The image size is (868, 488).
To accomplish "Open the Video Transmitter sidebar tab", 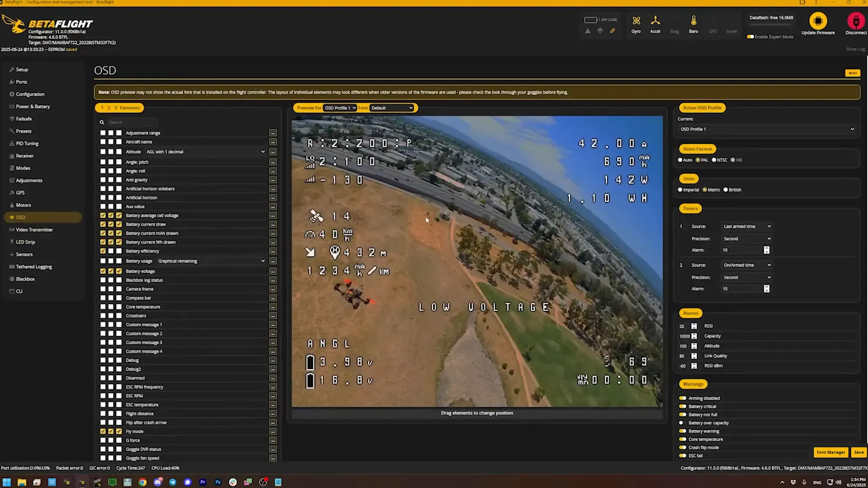I will (34, 230).
